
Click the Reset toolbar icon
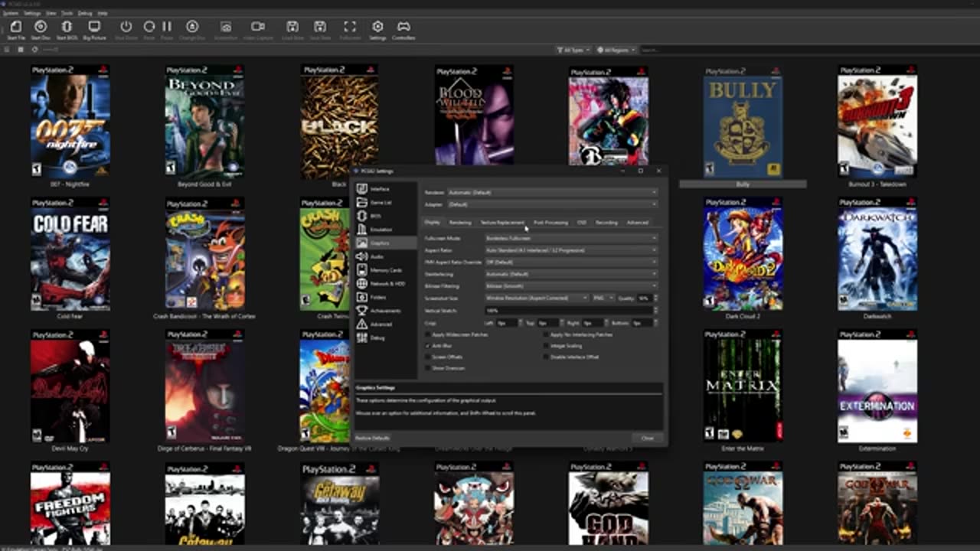click(x=149, y=30)
